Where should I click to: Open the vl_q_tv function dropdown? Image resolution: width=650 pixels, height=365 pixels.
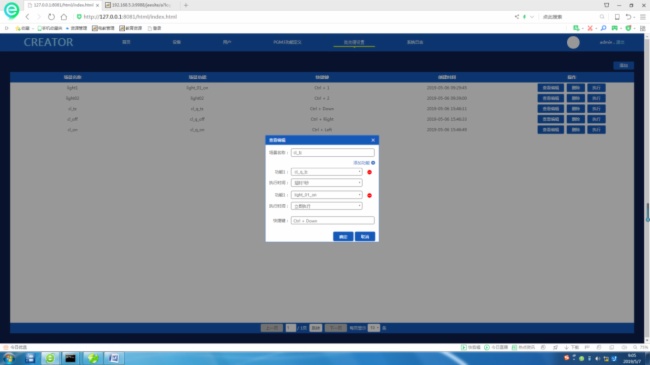(327, 172)
